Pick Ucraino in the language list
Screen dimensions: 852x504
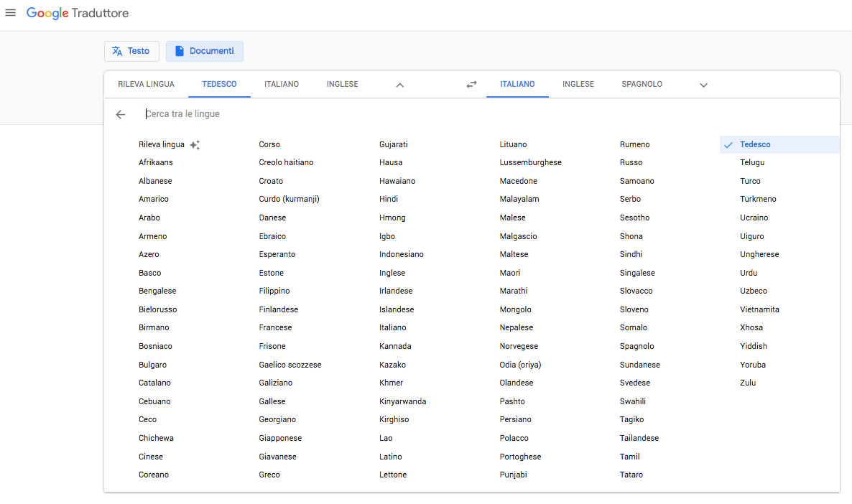[754, 218]
